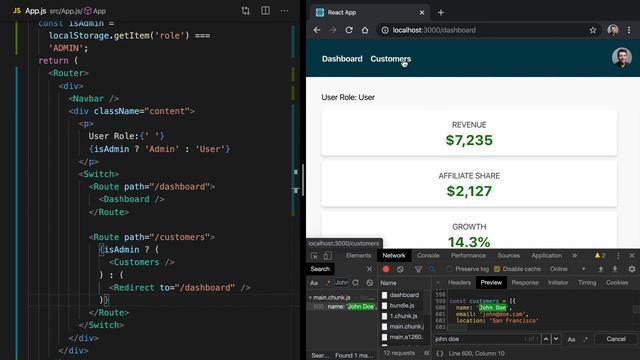Click the browser home icon
Viewport: 640px width, 360px height.
(x=365, y=30)
